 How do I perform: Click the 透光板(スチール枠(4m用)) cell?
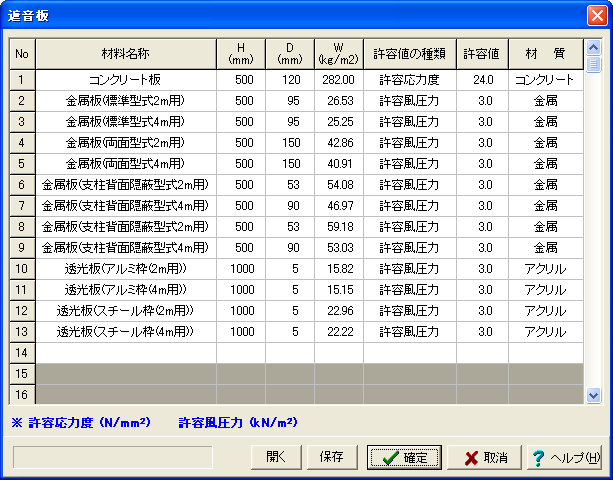click(126, 332)
